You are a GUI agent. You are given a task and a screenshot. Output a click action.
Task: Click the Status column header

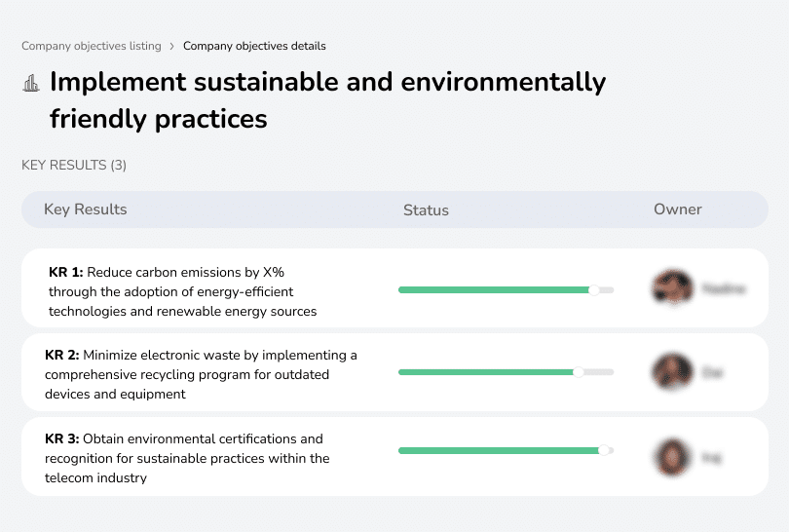[x=426, y=209]
